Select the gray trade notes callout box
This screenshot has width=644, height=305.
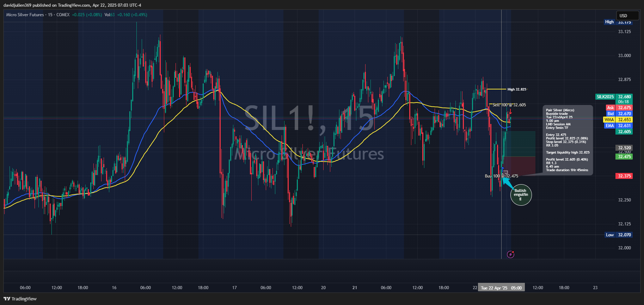click(568, 140)
